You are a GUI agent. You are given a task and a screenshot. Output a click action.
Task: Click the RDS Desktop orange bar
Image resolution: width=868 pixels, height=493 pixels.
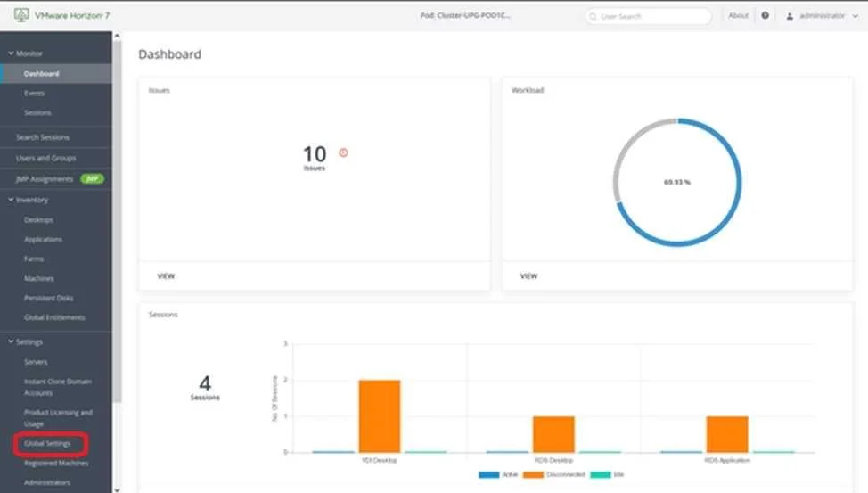[x=553, y=434]
